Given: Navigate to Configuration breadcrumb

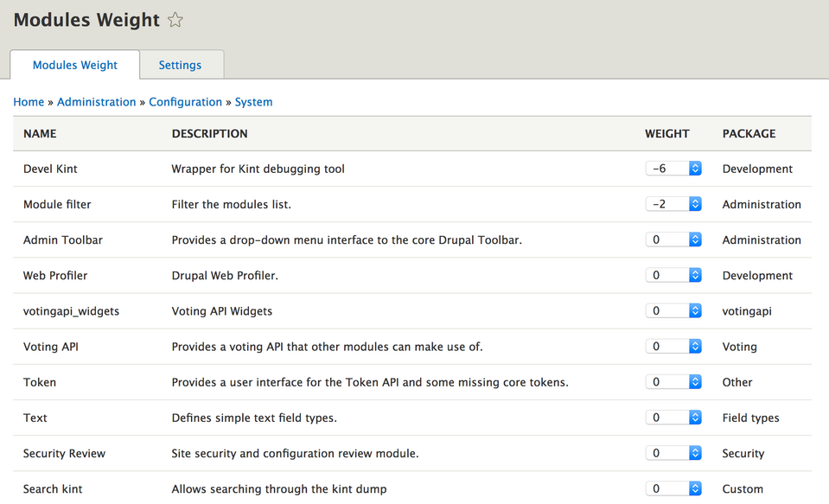Looking at the screenshot, I should (x=185, y=102).
